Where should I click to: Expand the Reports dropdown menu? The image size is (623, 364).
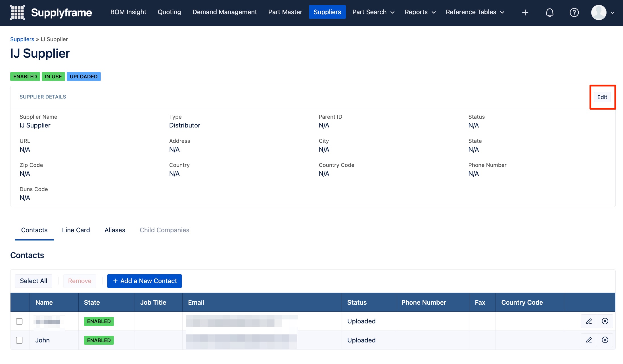click(420, 12)
